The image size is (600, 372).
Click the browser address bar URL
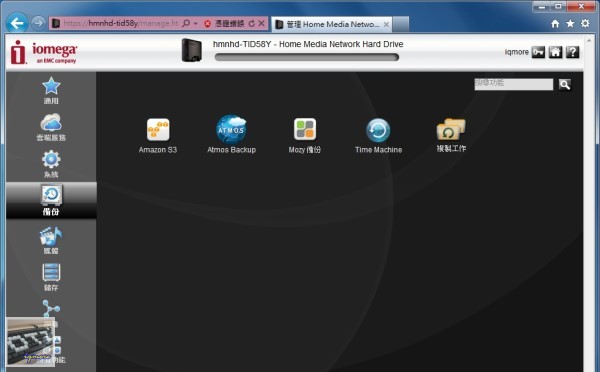pos(121,23)
